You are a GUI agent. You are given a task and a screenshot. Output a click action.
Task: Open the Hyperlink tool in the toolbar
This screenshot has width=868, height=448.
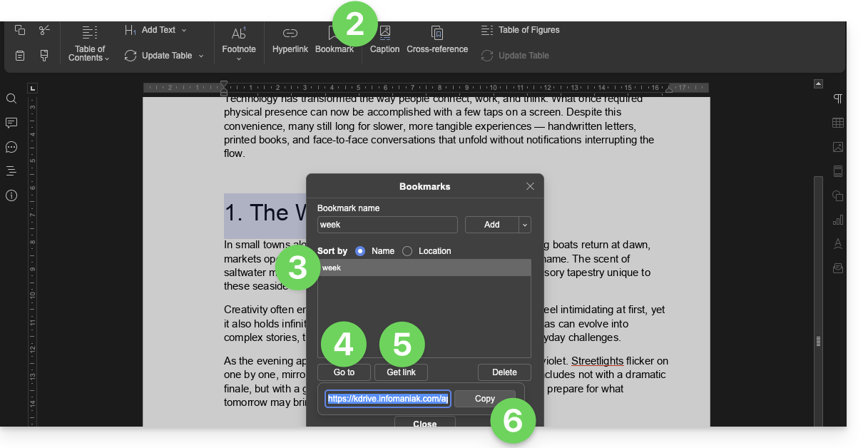290,40
